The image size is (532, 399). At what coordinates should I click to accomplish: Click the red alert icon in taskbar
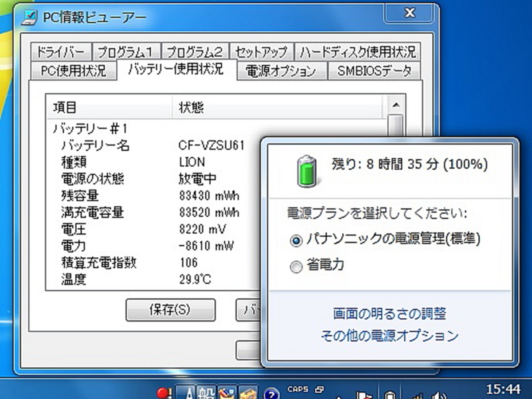(164, 393)
